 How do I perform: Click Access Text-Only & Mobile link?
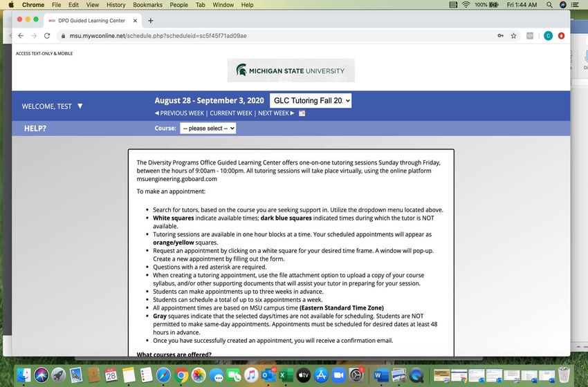coord(44,54)
